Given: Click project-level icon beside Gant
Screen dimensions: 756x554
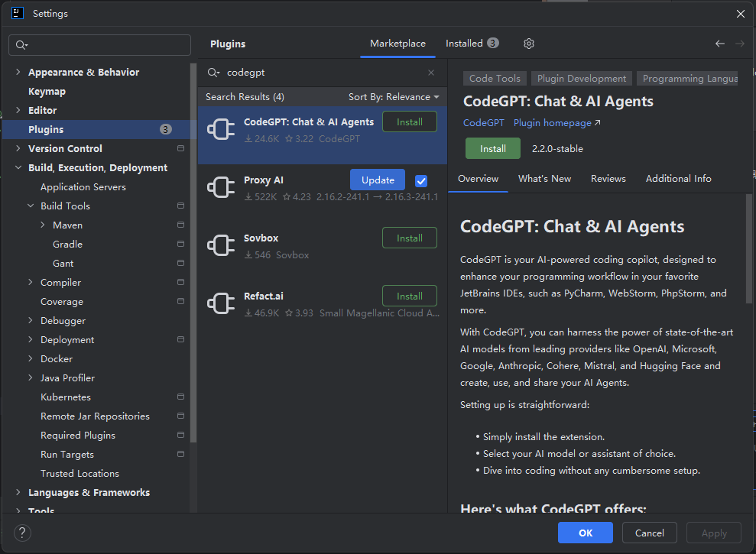Looking at the screenshot, I should 181,263.
